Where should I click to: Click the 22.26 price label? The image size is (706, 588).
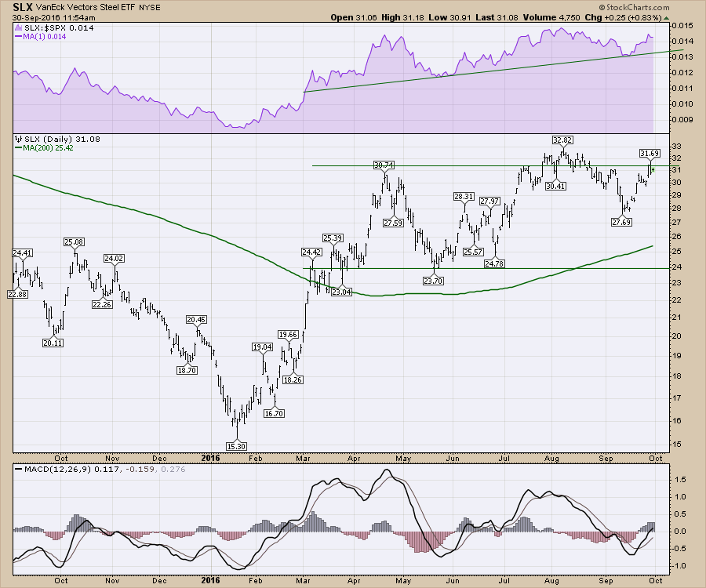[x=102, y=304]
